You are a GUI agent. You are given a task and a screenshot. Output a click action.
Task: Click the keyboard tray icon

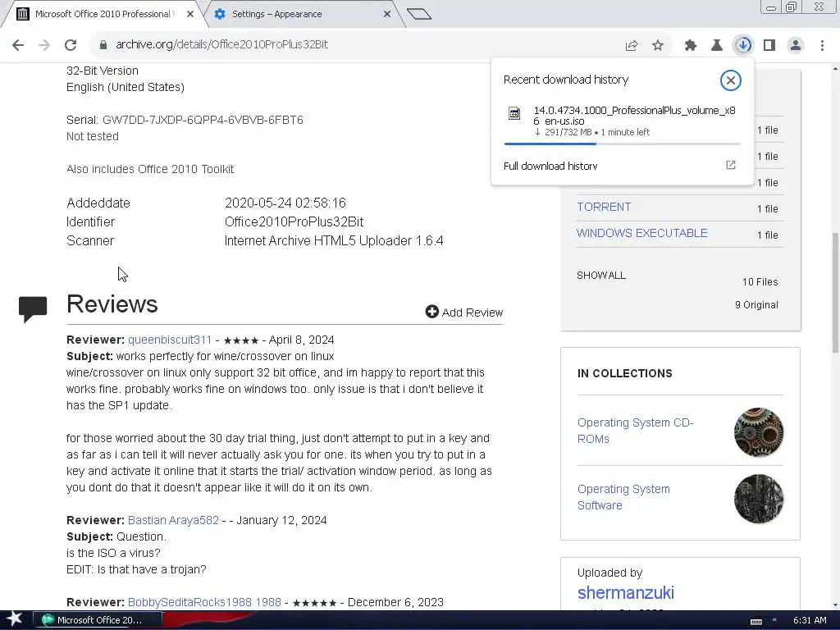(756, 621)
